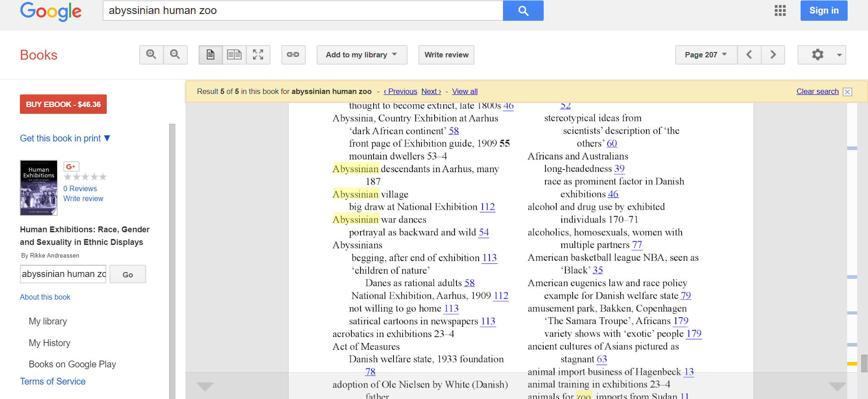The image size is (868, 399).
Task: Open page 112 link for big draw
Action: tap(487, 207)
